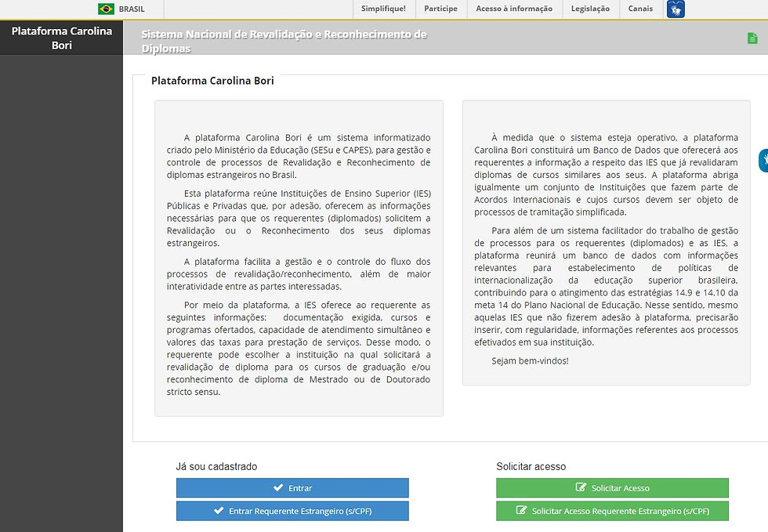Click the green document icon in the header
The height and width of the screenshot is (532, 768).
(x=752, y=38)
